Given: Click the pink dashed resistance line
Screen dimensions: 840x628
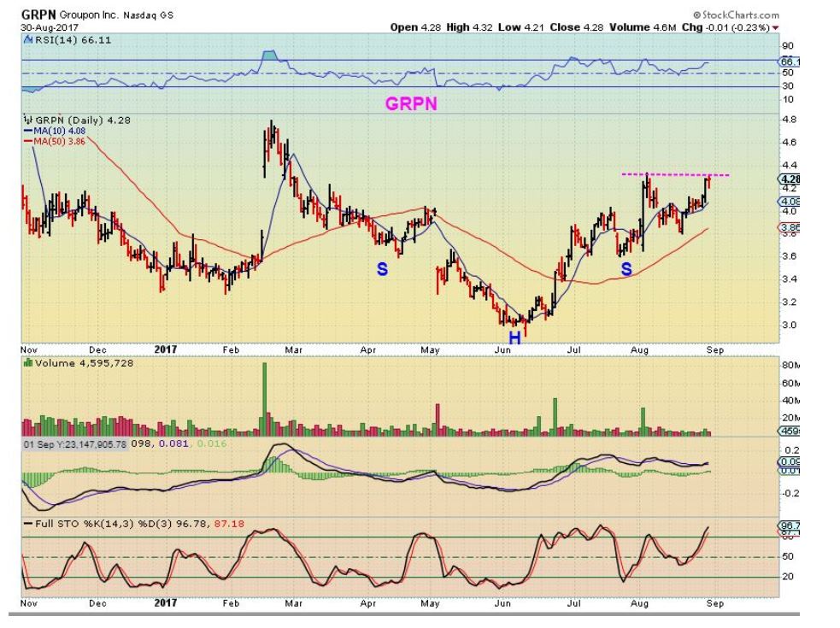Looking at the screenshot, I should 675,174.
